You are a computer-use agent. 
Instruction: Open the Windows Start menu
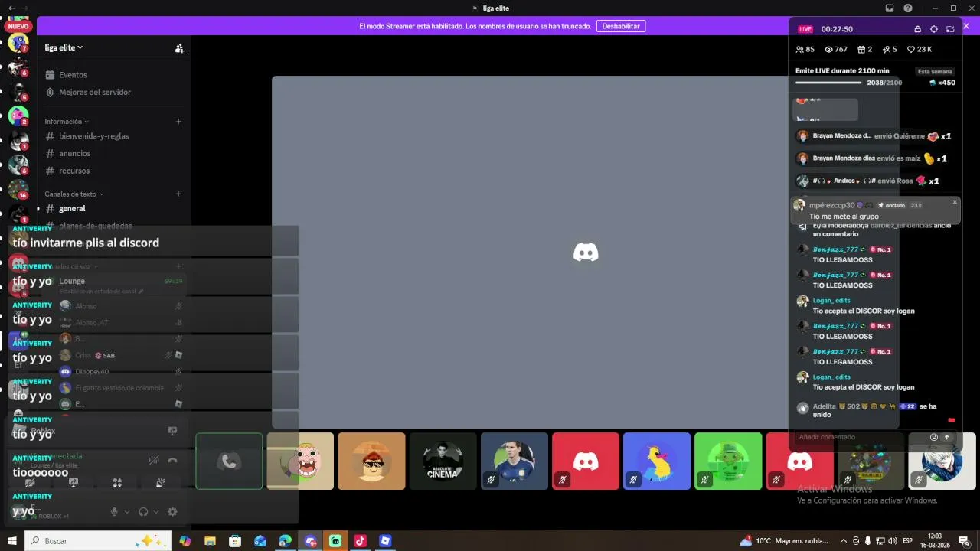click(12, 541)
